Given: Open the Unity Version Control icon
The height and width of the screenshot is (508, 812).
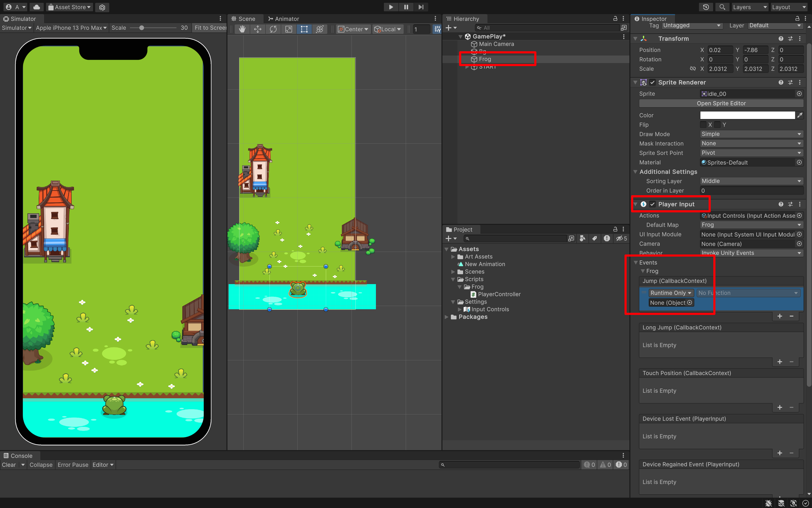Looking at the screenshot, I should [x=102, y=7].
